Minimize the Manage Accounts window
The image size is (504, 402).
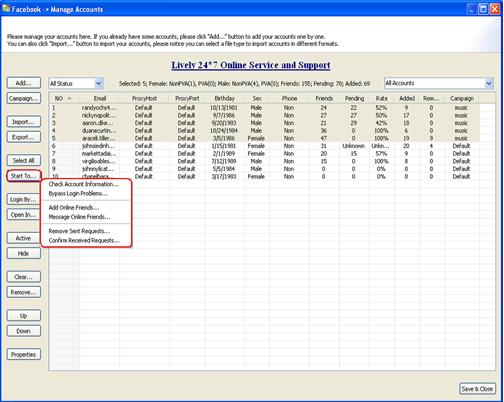pyautogui.click(x=471, y=9)
